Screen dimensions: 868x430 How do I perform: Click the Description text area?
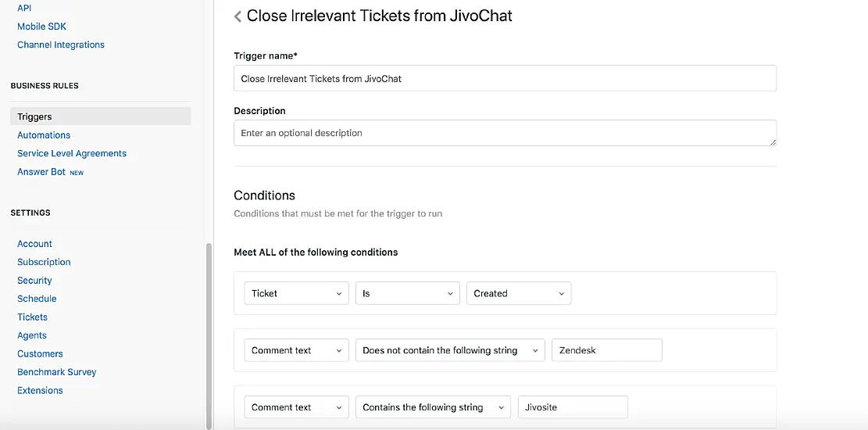(x=505, y=133)
